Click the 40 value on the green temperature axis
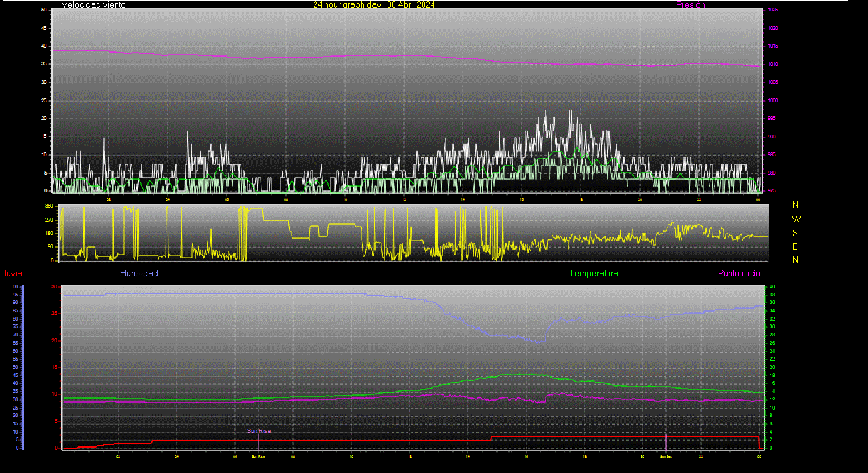Viewport: 868px width, 473px height. tap(772, 287)
